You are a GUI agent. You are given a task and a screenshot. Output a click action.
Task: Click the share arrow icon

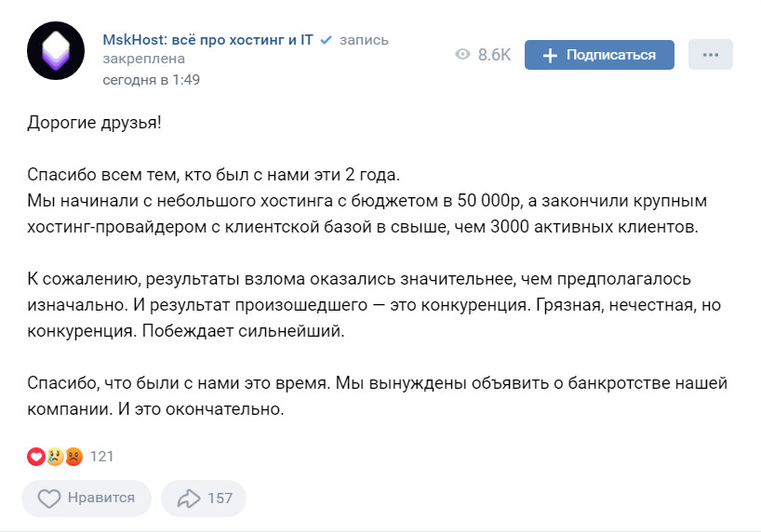188,499
